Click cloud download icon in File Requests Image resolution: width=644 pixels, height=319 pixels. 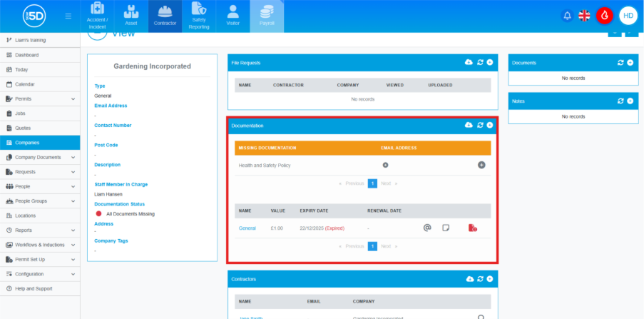(x=469, y=63)
